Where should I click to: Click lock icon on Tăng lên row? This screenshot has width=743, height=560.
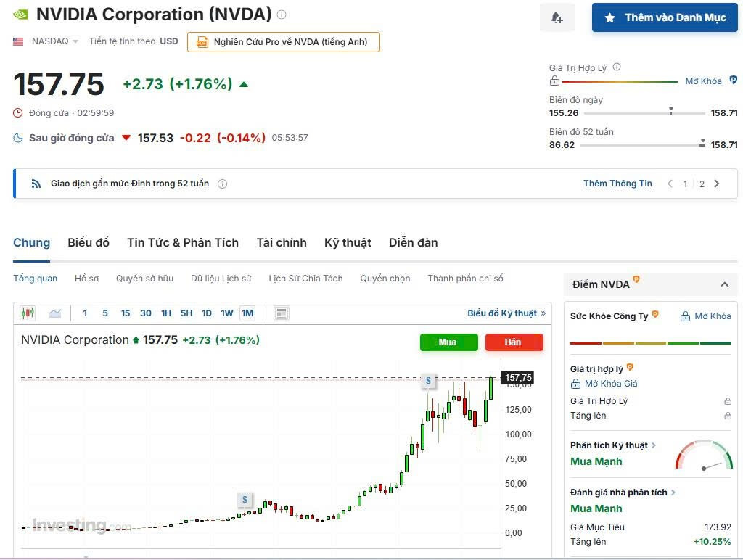tap(727, 416)
